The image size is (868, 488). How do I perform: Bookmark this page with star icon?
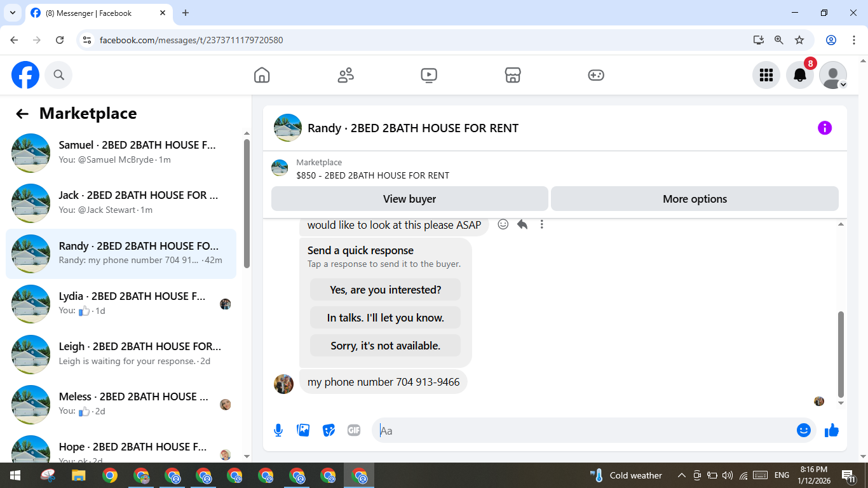coord(799,40)
